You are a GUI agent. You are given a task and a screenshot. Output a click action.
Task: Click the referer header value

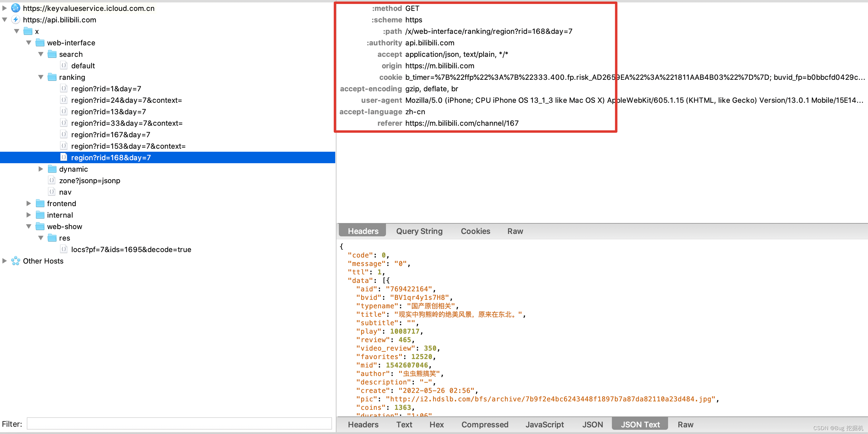(461, 123)
